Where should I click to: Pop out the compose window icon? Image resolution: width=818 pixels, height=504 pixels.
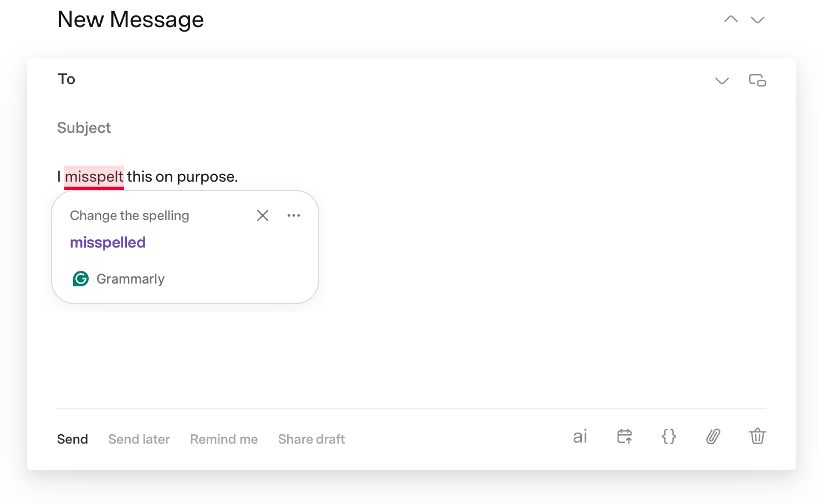[758, 80]
